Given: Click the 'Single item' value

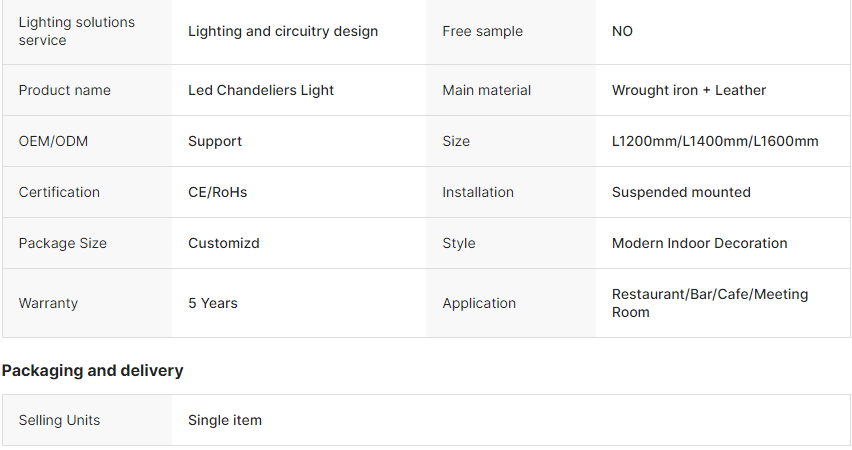Looking at the screenshot, I should coord(225,420).
